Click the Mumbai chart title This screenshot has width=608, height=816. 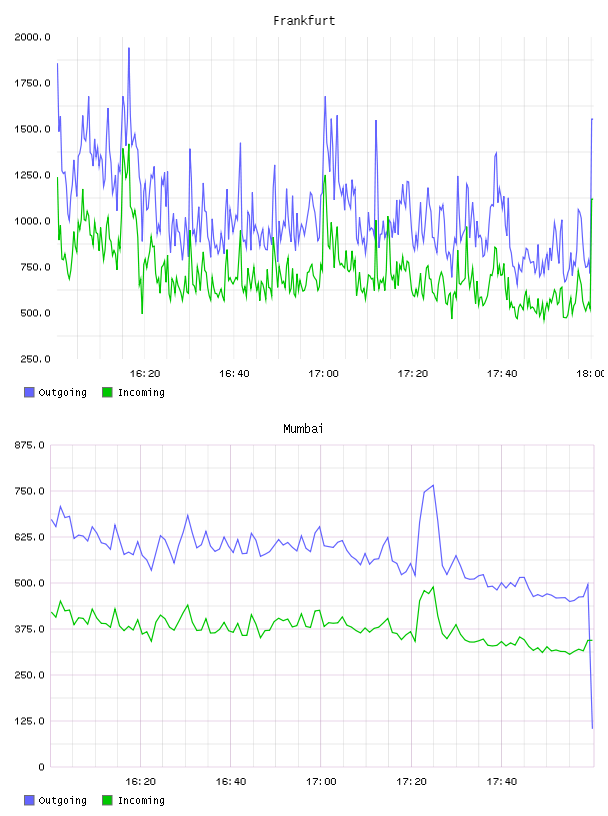[x=303, y=429]
